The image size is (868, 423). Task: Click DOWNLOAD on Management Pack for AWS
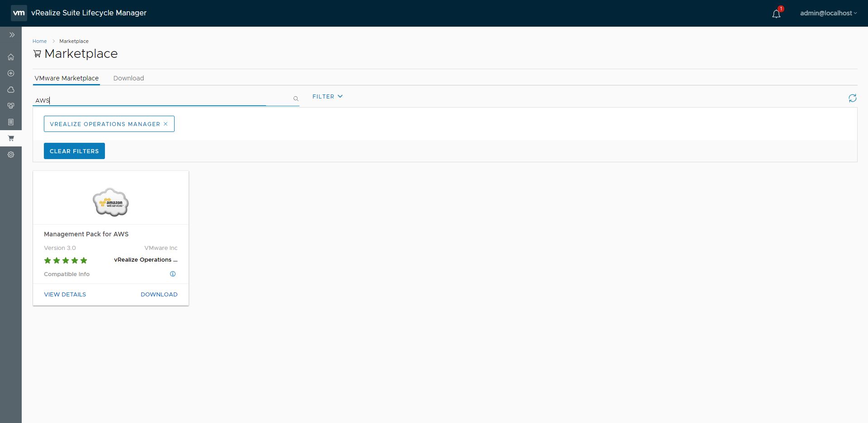pos(159,294)
